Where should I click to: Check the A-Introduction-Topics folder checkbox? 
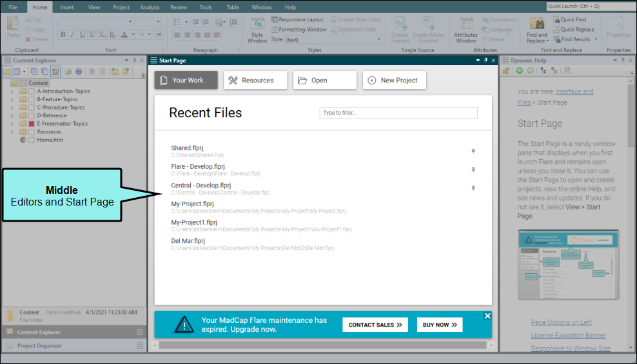click(32, 91)
